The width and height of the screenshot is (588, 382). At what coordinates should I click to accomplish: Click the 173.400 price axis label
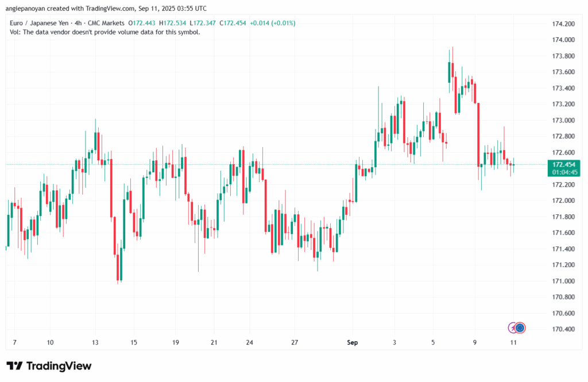pos(564,88)
